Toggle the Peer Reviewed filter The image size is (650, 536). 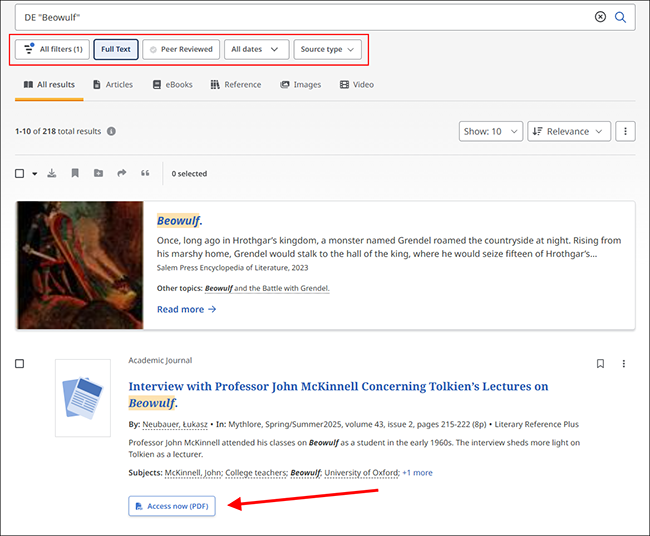181,49
